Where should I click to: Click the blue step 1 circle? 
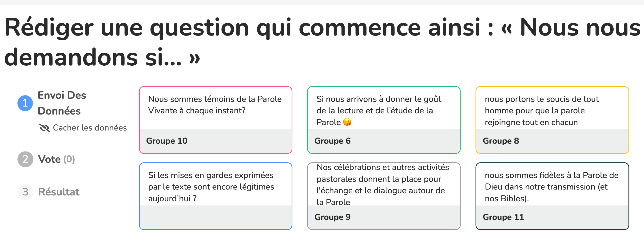click(x=25, y=103)
